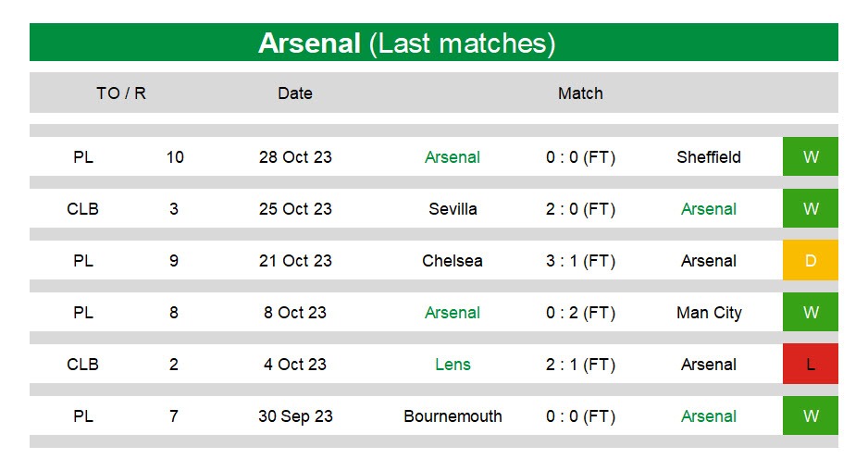Click the 30 Sep 23 date cell
The image size is (868, 471).
coord(295,416)
